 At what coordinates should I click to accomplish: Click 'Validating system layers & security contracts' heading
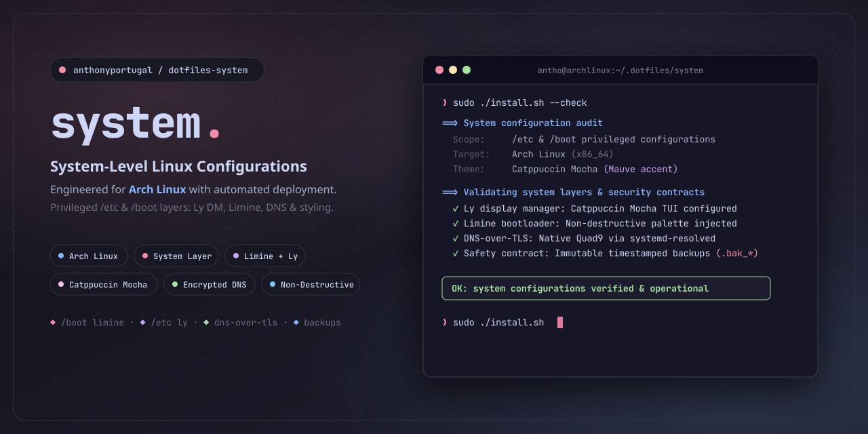click(x=584, y=193)
